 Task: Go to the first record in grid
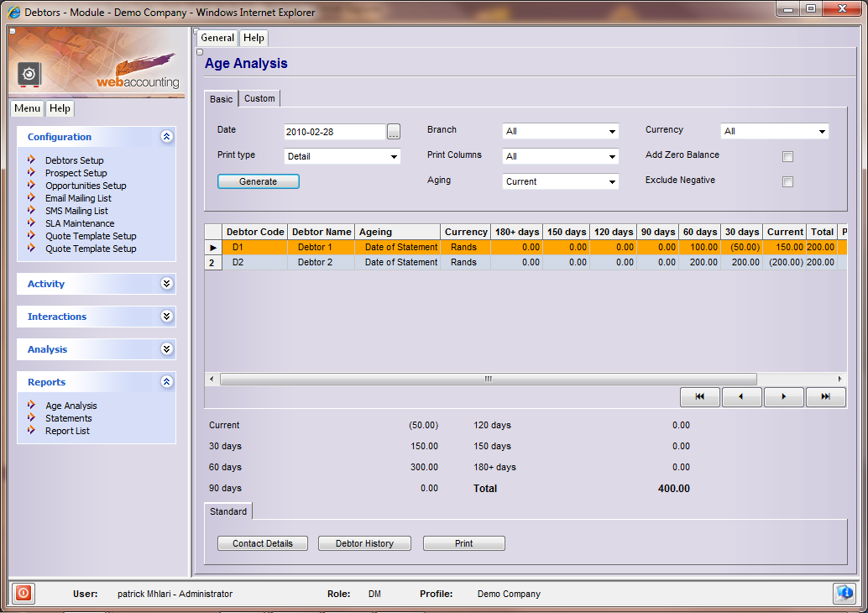point(699,397)
